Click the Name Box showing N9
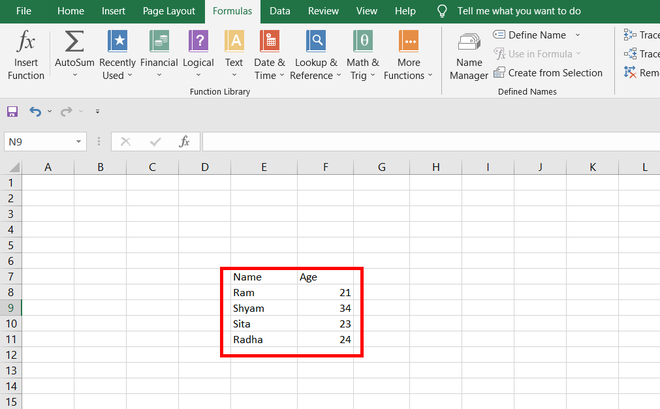660x409 pixels. 40,142
